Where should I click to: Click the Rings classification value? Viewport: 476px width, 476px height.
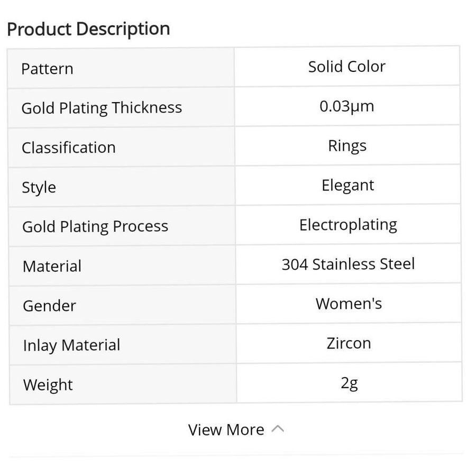347,145
